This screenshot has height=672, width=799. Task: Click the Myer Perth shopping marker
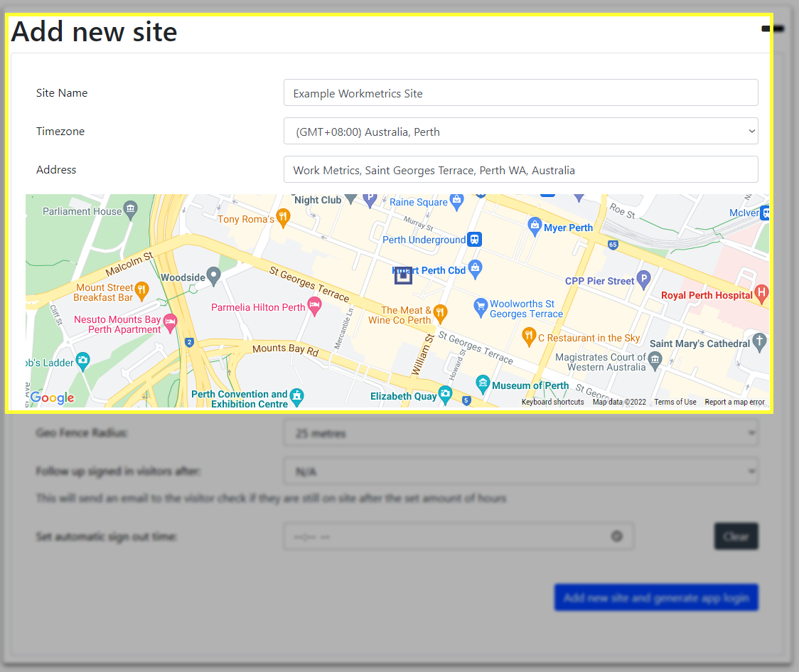pyautogui.click(x=534, y=225)
